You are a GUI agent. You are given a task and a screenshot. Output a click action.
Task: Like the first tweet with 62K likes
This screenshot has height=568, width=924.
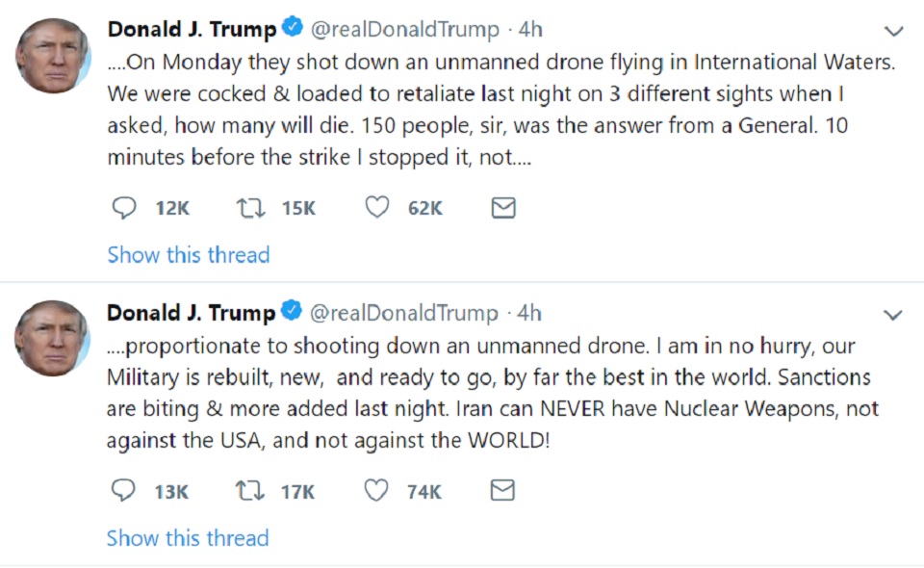(377, 207)
